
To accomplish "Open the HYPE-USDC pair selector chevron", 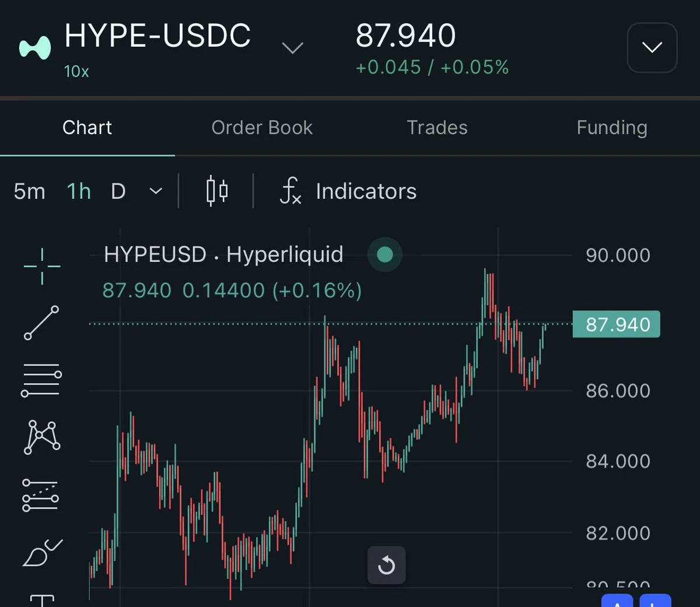I will (293, 48).
